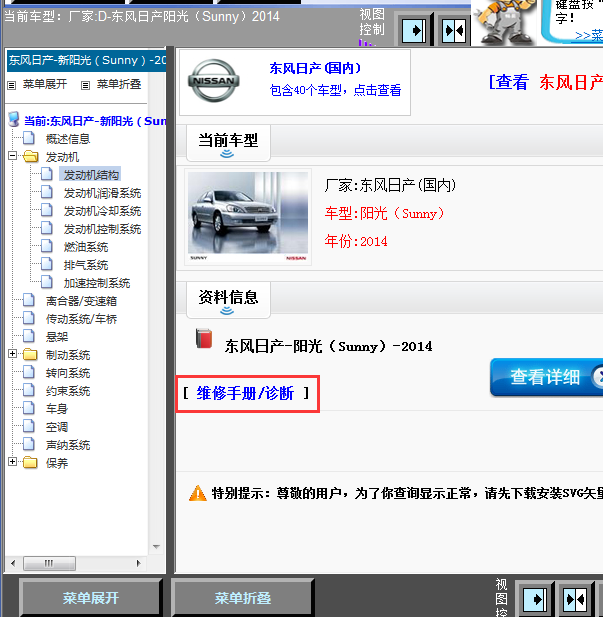Open the 维修手册/诊断 link

pyautogui.click(x=245, y=393)
